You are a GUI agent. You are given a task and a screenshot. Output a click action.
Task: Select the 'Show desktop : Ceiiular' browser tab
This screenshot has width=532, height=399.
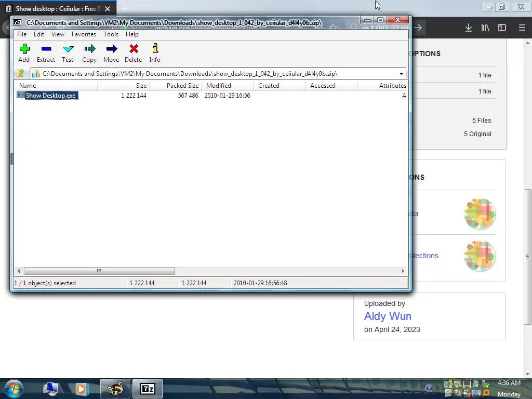coord(58,9)
